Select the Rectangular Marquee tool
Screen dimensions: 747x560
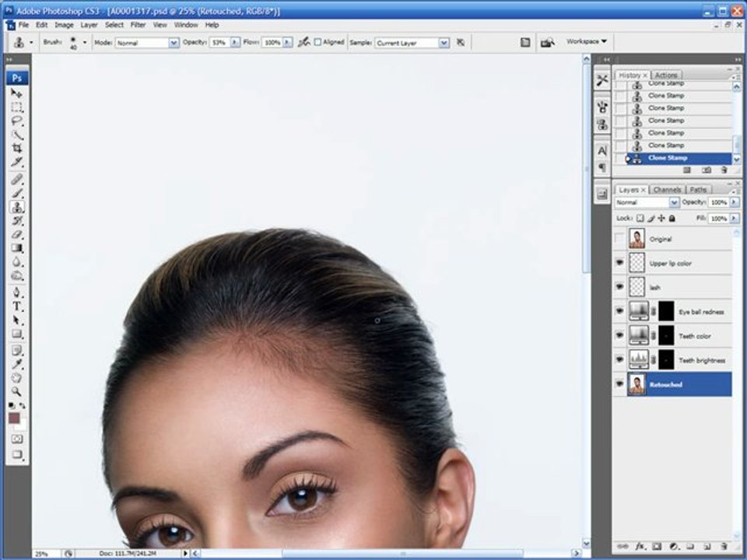point(16,107)
